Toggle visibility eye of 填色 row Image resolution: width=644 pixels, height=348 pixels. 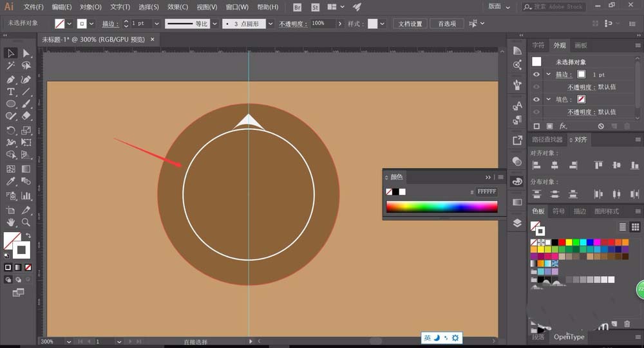point(536,100)
